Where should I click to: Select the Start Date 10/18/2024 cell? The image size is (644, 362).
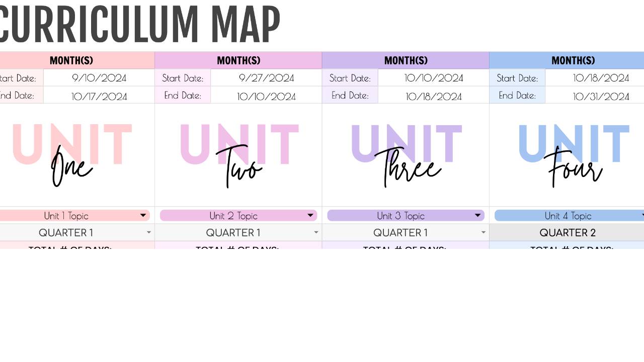[x=601, y=78]
